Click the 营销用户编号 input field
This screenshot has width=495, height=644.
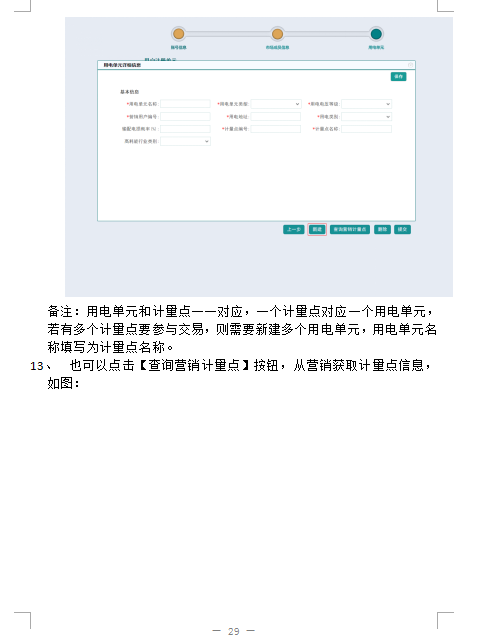[185, 117]
